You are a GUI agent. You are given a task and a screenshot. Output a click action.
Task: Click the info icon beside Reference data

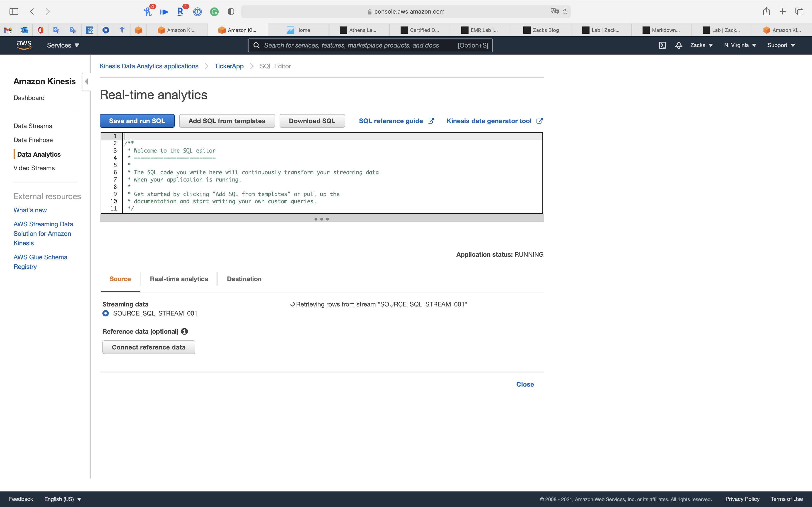point(184,331)
